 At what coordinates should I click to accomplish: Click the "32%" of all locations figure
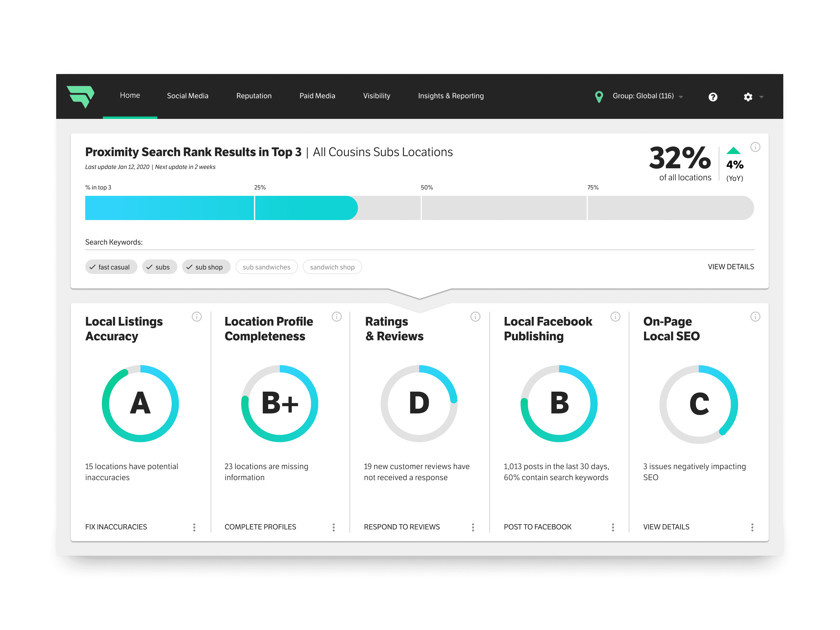pos(680,158)
